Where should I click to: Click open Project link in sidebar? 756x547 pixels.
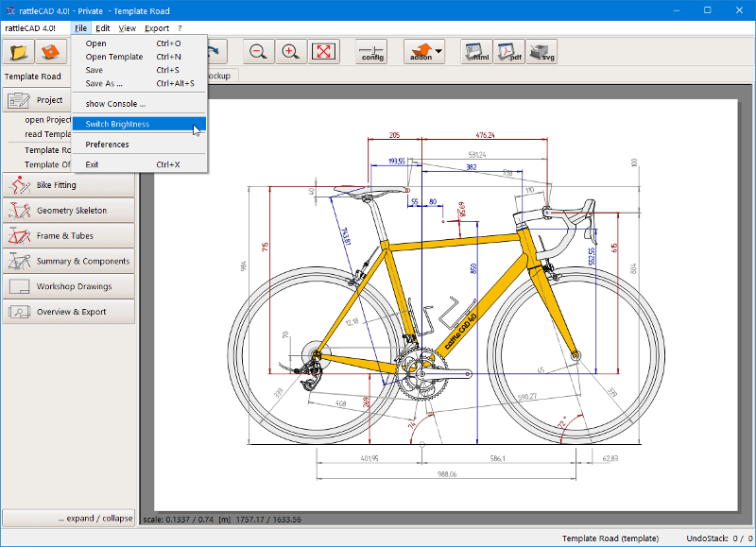[x=48, y=120]
